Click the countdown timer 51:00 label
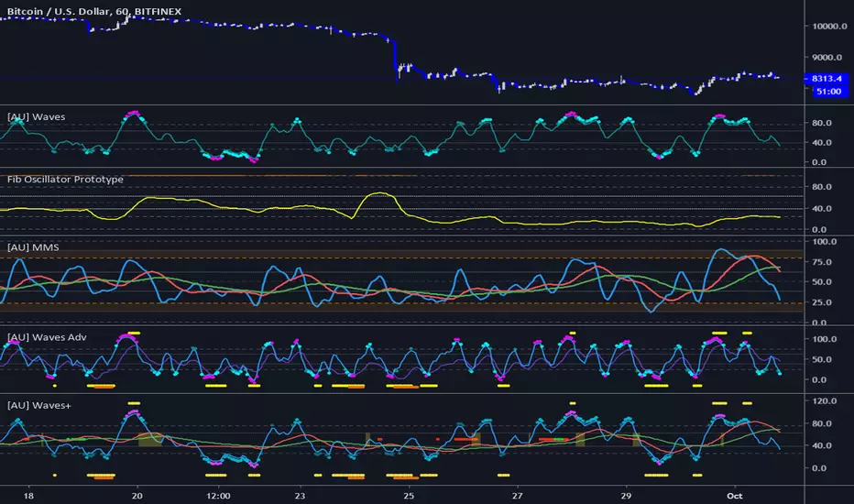 [x=829, y=92]
